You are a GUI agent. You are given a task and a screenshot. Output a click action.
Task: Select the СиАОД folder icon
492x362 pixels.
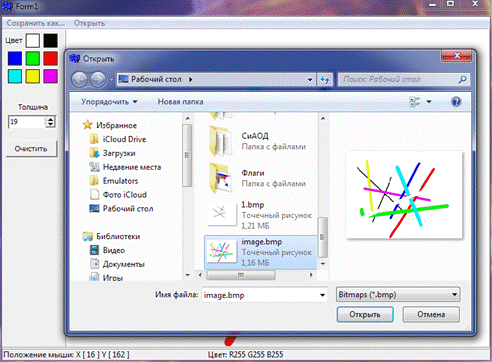point(220,141)
